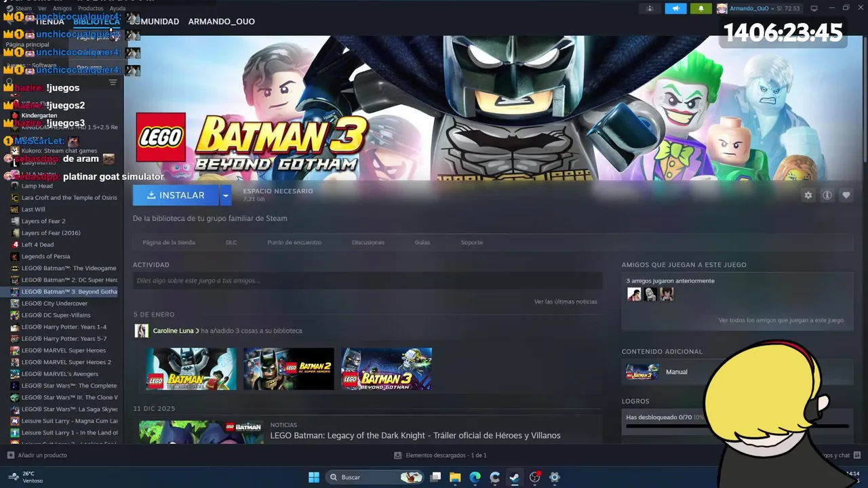
Task: Click the downloads icon in bottom bar
Action: pos(397,455)
